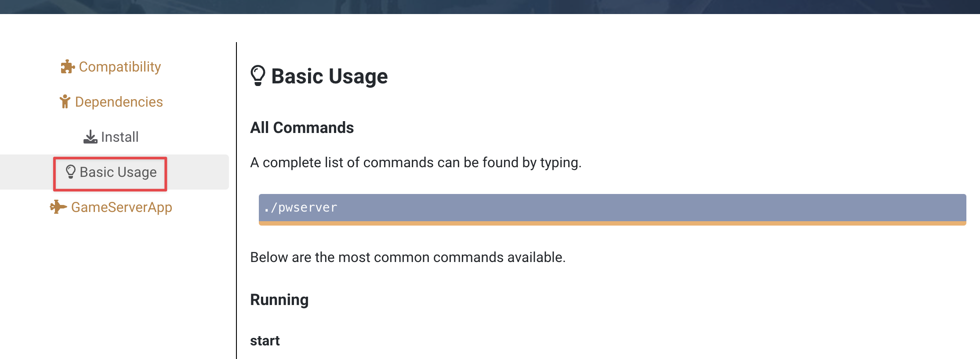
Task: Click the lightbulb icon in the page heading
Action: pyautogui.click(x=258, y=75)
